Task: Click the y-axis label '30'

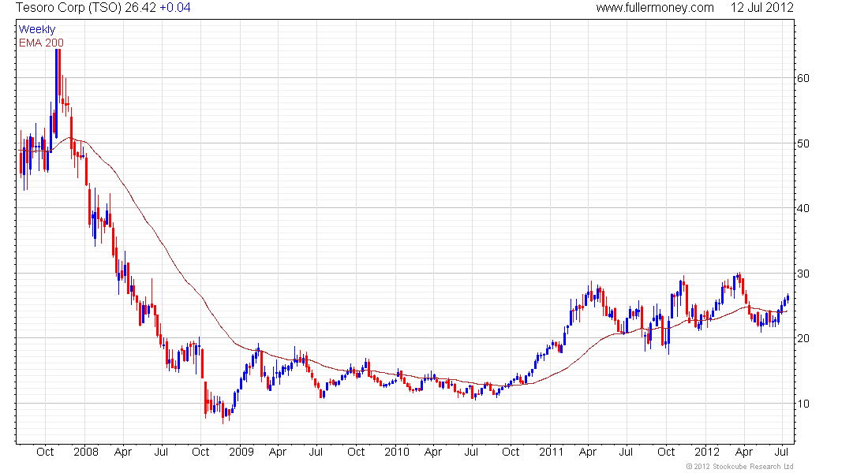Action: tap(803, 274)
